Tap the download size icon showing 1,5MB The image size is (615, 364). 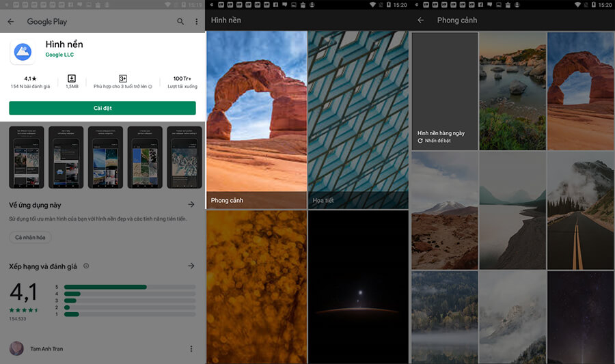72,79
